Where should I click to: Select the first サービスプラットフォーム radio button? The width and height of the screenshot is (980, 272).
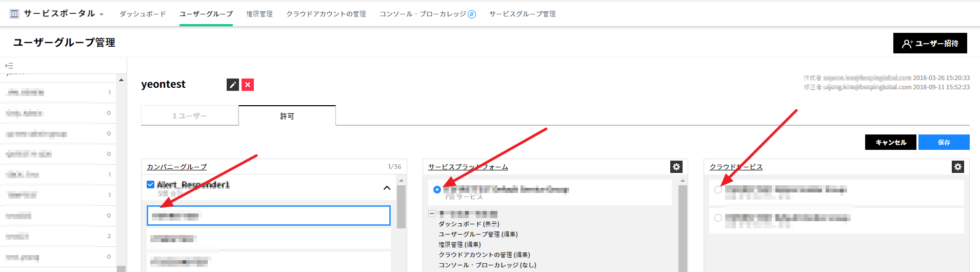(437, 190)
